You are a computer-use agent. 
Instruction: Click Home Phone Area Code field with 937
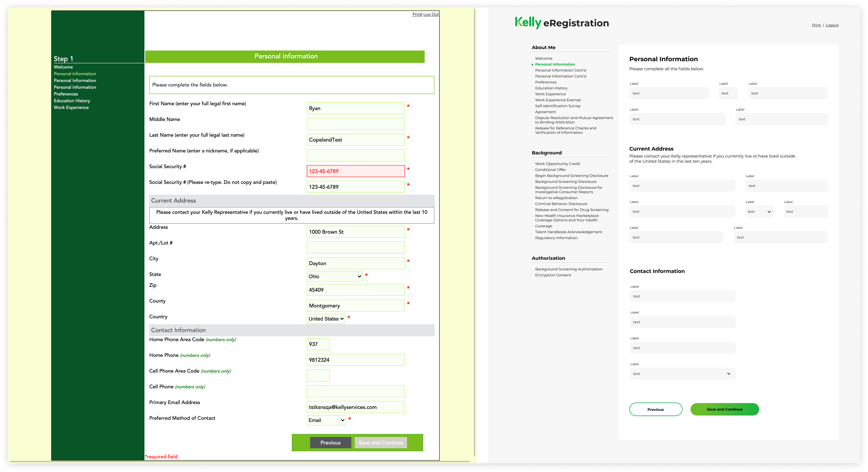[318, 344]
